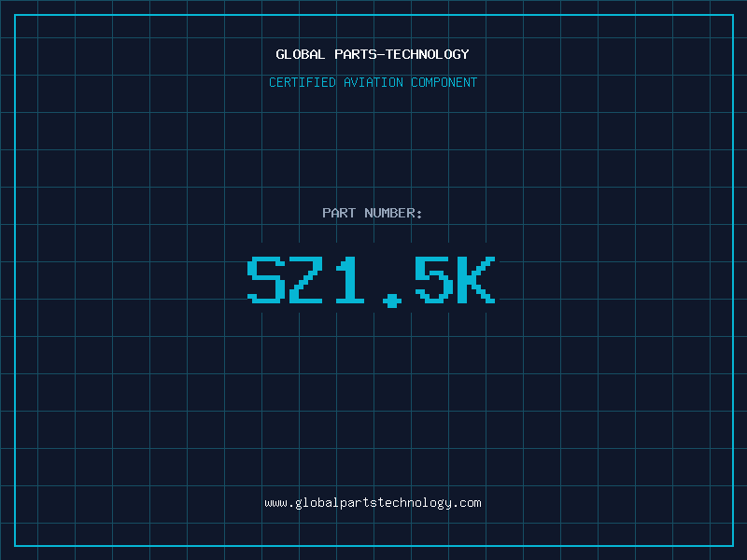
Task: Click the 'PART NUMBER:' label
Action: pyautogui.click(x=373, y=213)
